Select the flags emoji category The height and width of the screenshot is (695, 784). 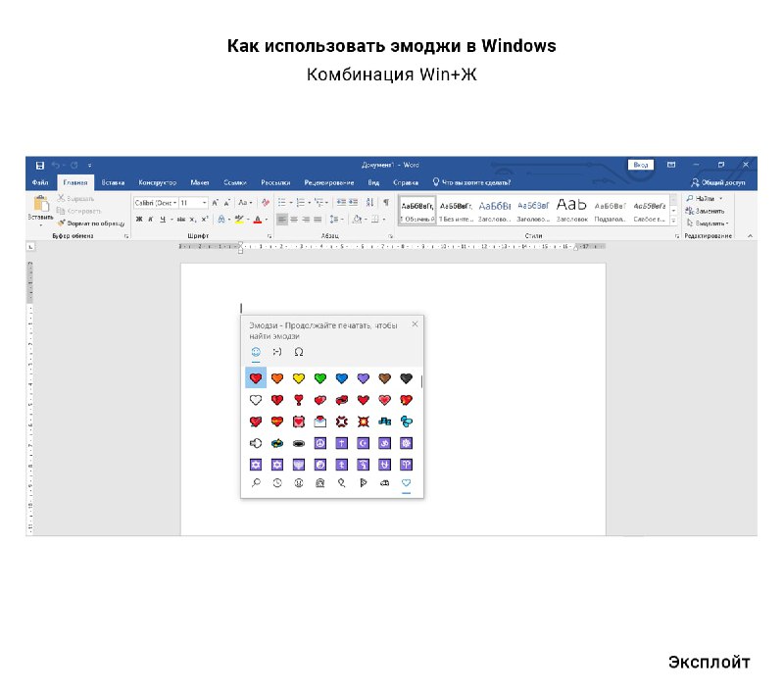363,483
